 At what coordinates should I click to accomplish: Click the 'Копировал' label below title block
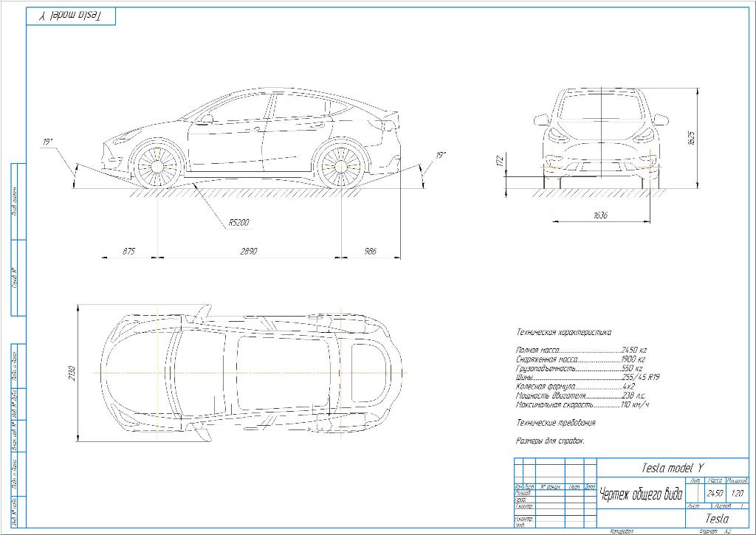(621, 531)
